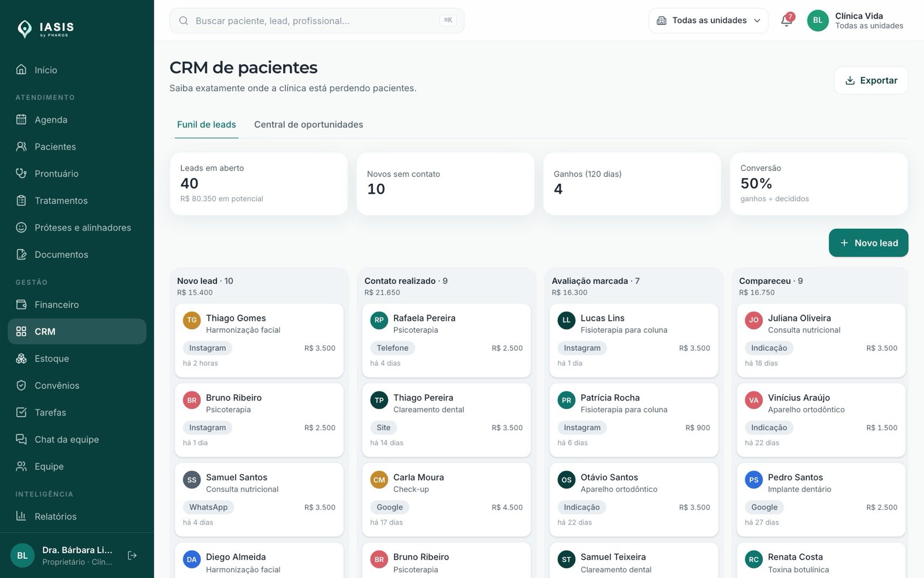Click the Novo lead button
Viewport: 924px width, 578px height.
click(x=868, y=243)
